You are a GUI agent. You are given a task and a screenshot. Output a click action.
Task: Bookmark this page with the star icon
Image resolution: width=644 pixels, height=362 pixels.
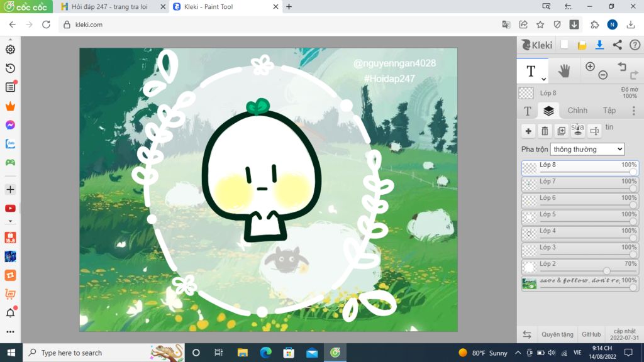(540, 25)
